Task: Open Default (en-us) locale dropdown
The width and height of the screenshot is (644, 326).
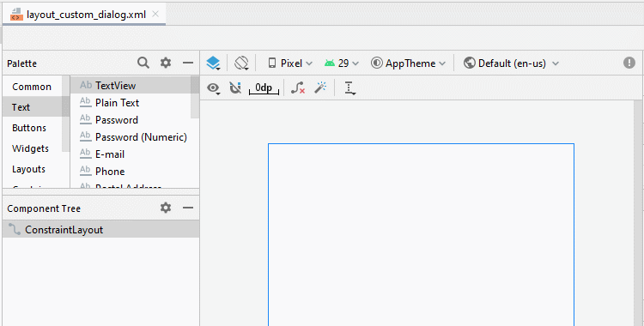Action: (x=512, y=63)
